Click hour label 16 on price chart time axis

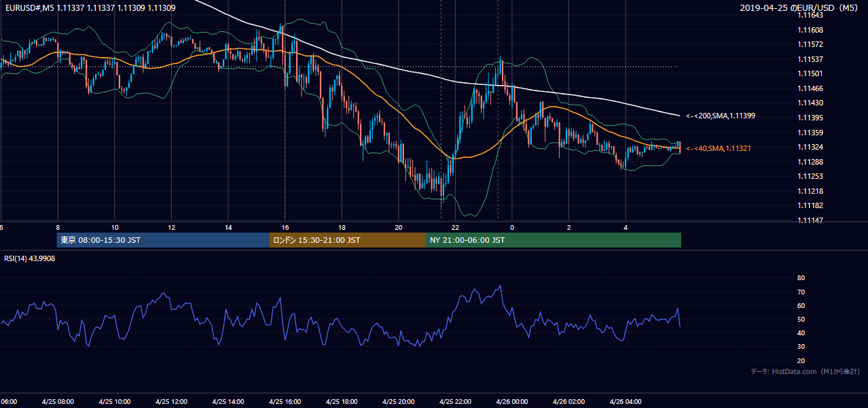pyautogui.click(x=285, y=227)
